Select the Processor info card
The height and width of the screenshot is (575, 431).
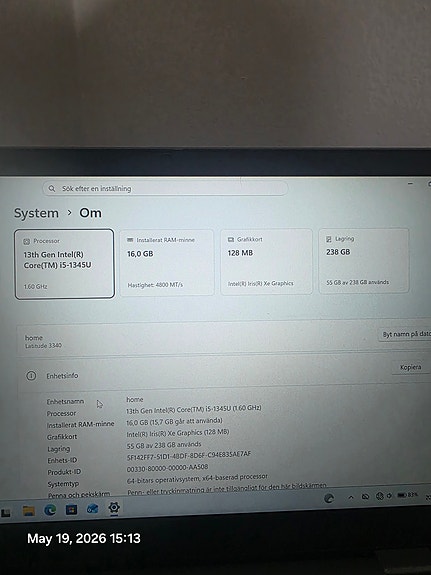point(65,264)
